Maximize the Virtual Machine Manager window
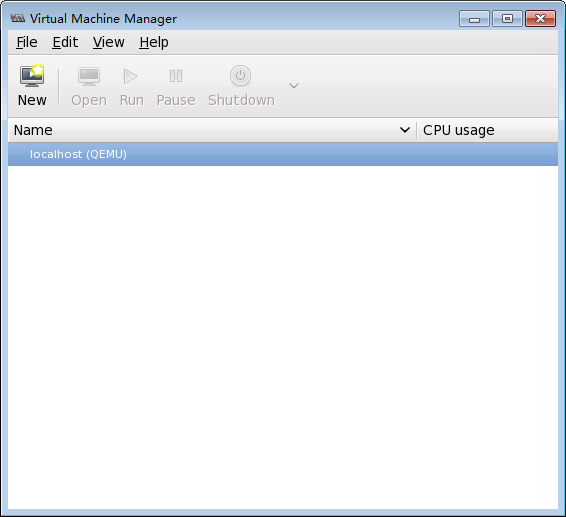 (x=507, y=18)
